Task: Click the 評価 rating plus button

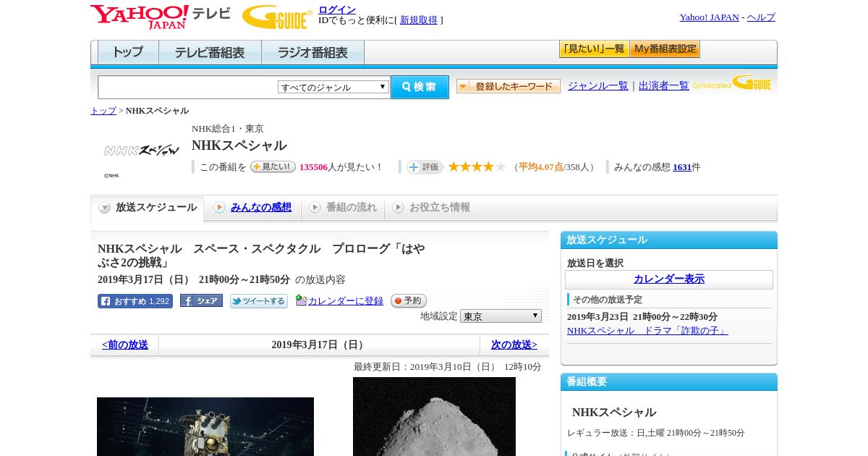Action: pos(425,167)
